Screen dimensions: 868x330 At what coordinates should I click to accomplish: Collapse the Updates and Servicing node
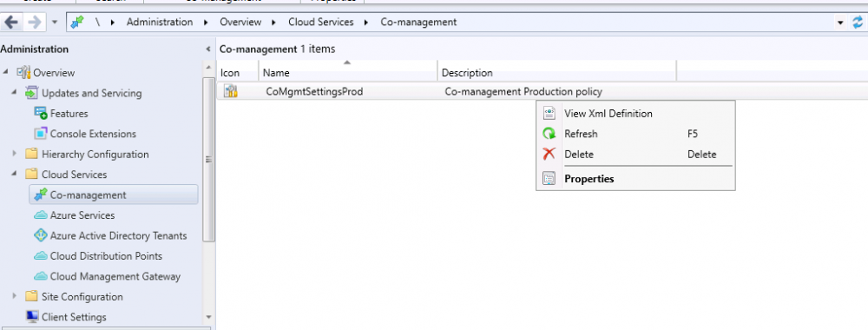(x=15, y=93)
